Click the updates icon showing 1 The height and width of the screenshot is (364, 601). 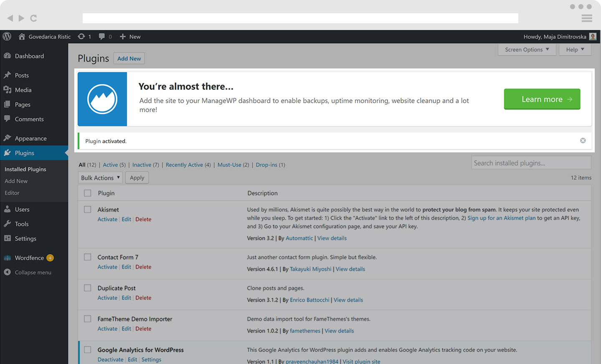pos(81,36)
